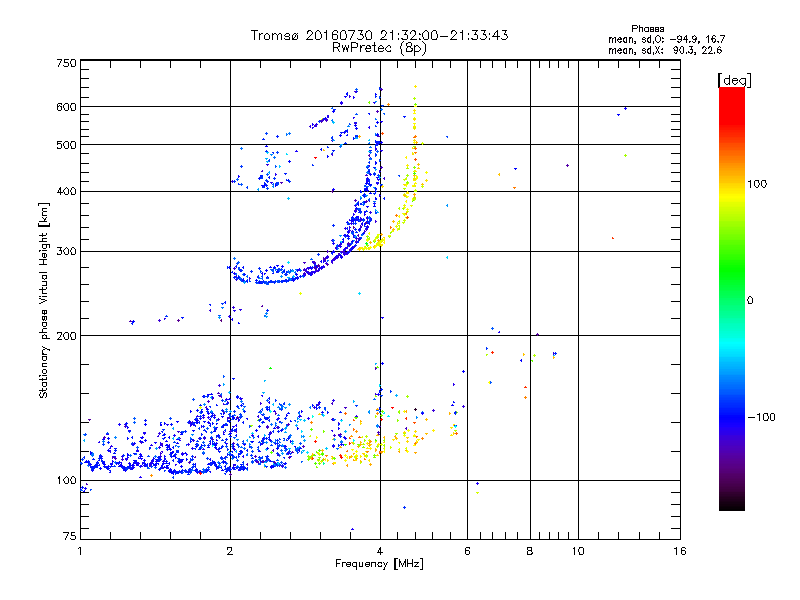Click the '[deg]' colorbar unit label
The image size is (800, 600).
pyautogui.click(x=734, y=80)
